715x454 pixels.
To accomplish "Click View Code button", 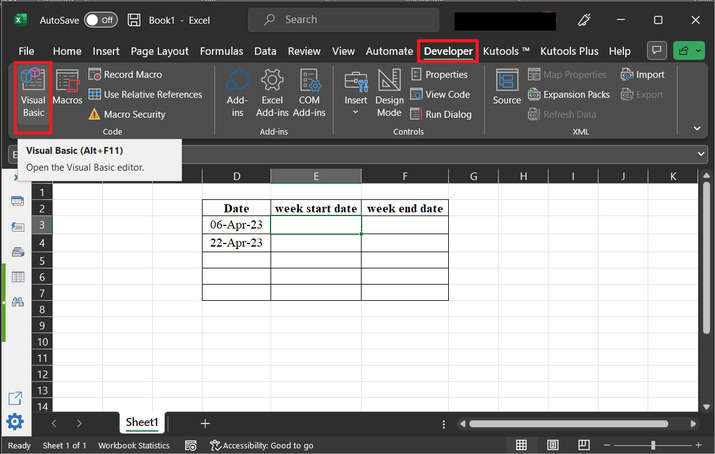I will click(440, 95).
